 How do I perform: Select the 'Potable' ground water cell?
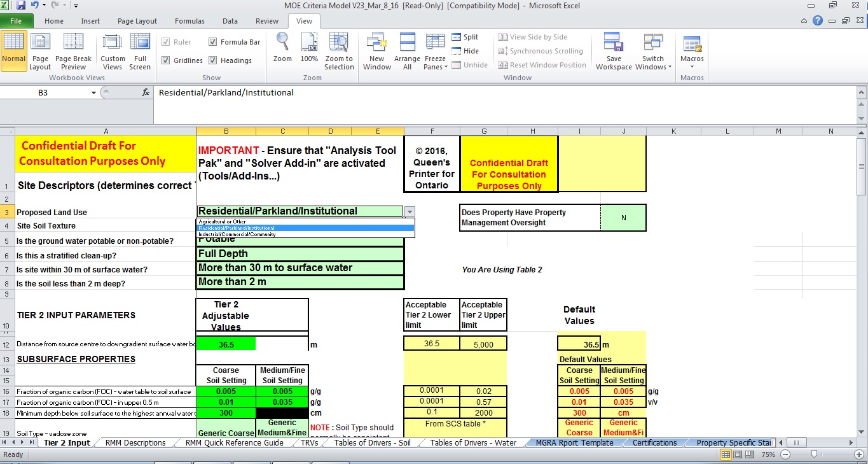click(x=300, y=241)
